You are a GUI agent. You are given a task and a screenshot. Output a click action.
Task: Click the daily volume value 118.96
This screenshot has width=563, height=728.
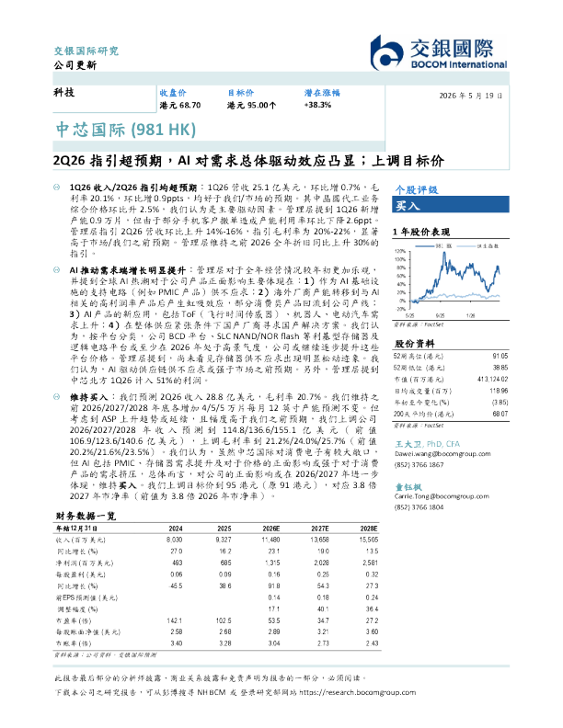pyautogui.click(x=499, y=391)
